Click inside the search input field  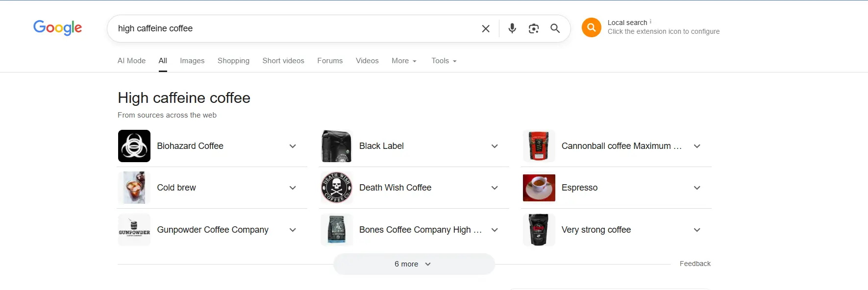coord(294,28)
